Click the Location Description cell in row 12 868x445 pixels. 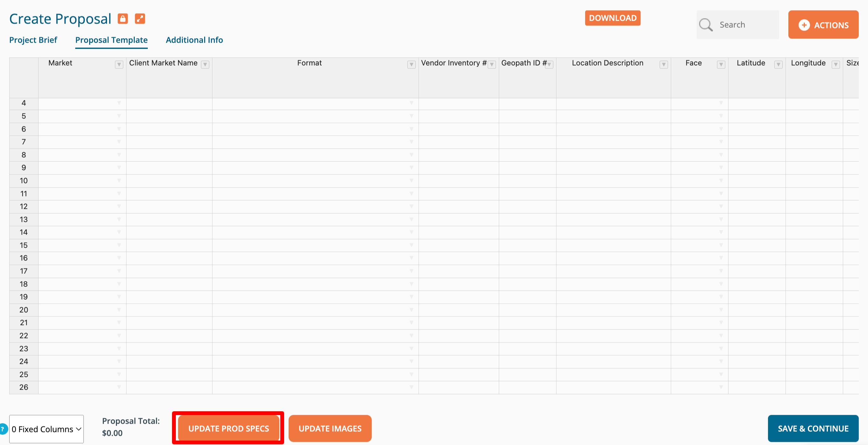[x=613, y=207]
